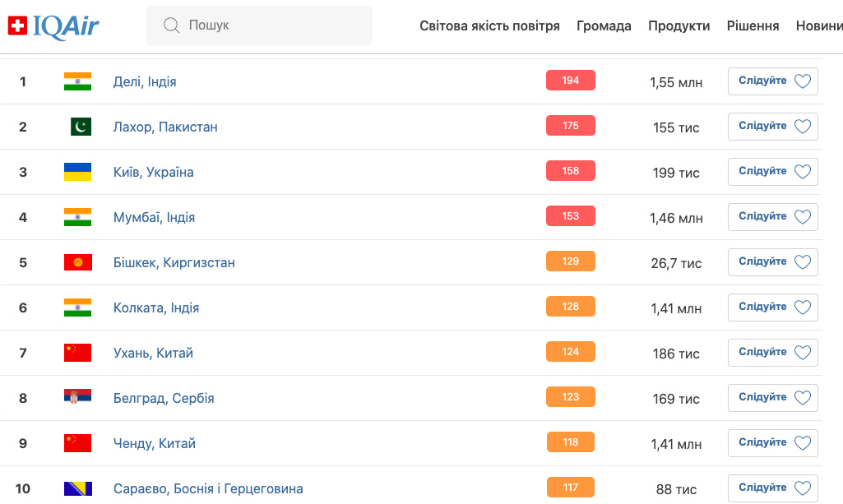Open the Продукти menu
This screenshot has width=843, height=504.
pos(679,25)
